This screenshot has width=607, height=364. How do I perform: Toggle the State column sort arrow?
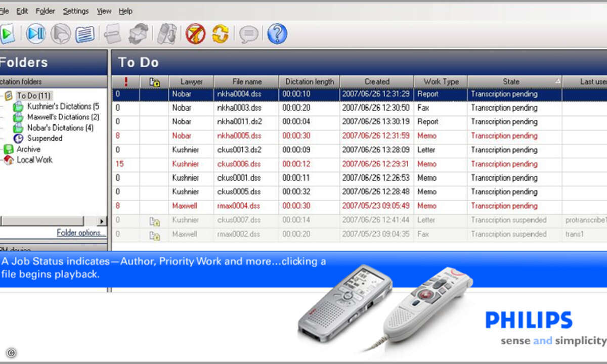point(557,81)
